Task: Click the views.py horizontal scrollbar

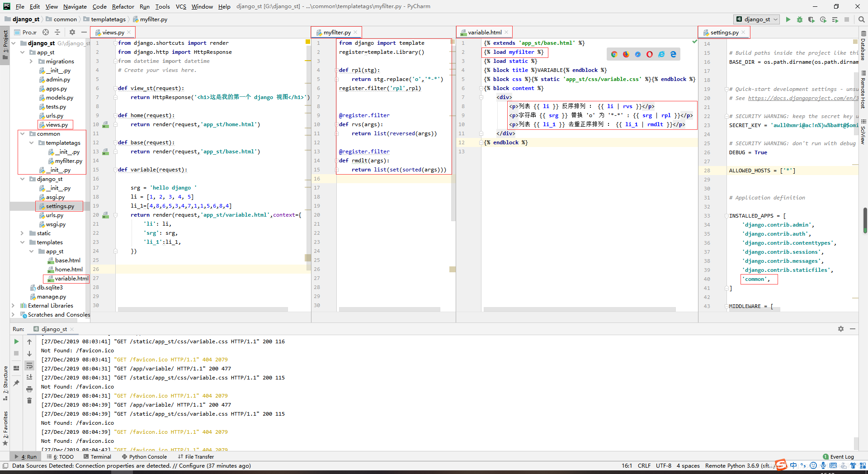Action: tap(203, 309)
